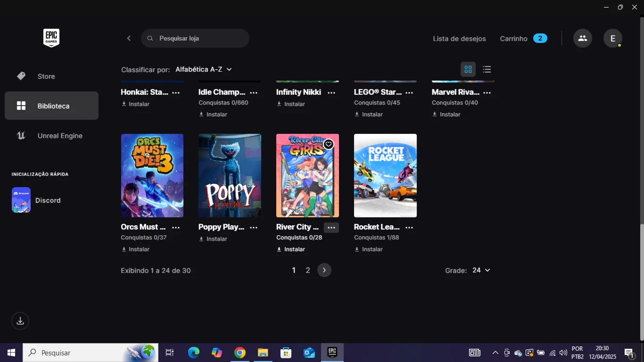
Task: Install Marvel Rivals
Action: pos(446,115)
